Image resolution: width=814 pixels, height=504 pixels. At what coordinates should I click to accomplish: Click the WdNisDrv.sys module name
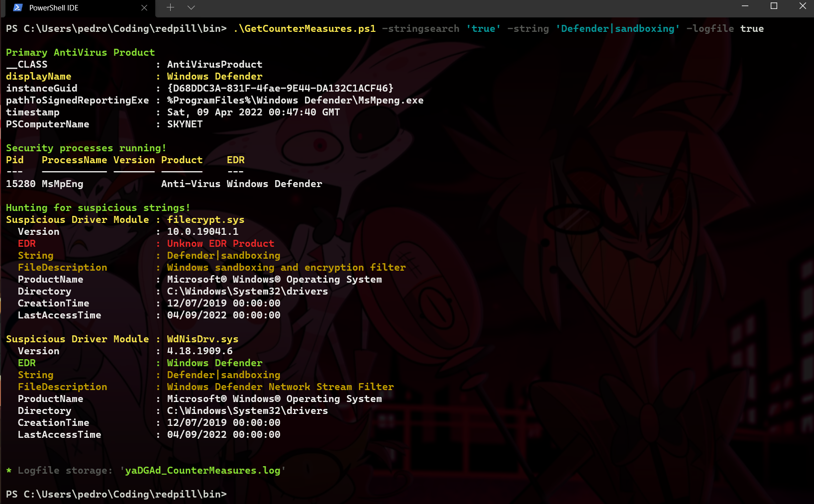tap(203, 339)
